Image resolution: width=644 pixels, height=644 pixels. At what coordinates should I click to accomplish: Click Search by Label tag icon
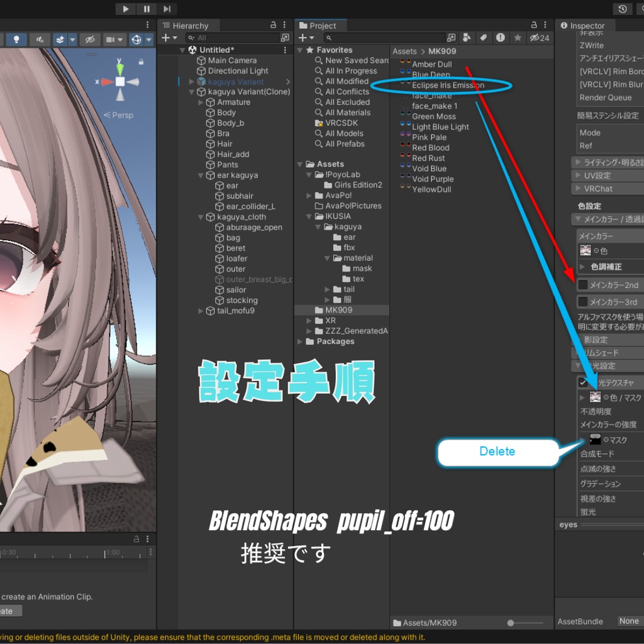pos(484,38)
